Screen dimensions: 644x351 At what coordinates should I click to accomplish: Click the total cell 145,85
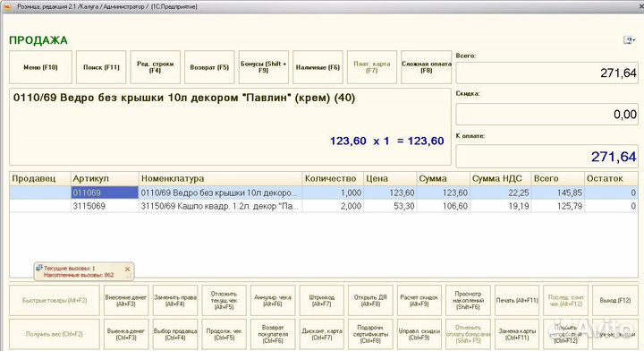click(558, 193)
